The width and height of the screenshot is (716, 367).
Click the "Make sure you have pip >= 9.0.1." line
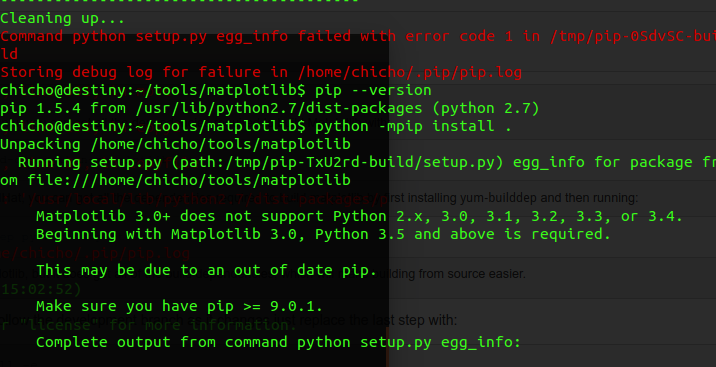179,306
